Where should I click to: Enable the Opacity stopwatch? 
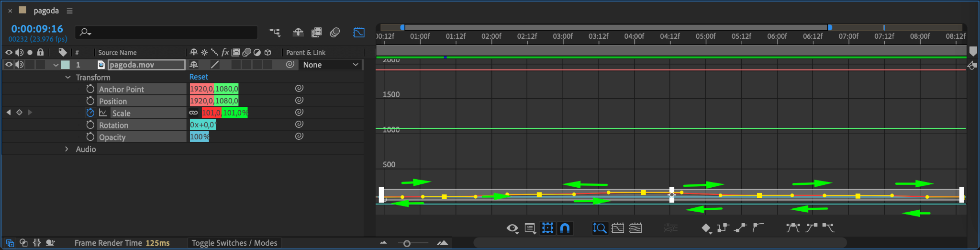pyautogui.click(x=90, y=136)
